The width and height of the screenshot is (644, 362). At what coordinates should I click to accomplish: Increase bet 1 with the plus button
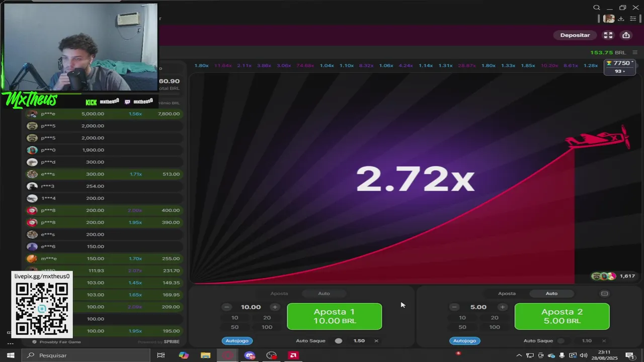point(275,307)
